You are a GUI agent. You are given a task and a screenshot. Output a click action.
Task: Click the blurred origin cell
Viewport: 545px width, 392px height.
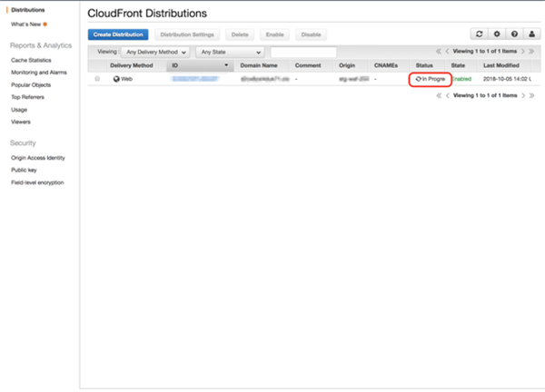(x=354, y=79)
